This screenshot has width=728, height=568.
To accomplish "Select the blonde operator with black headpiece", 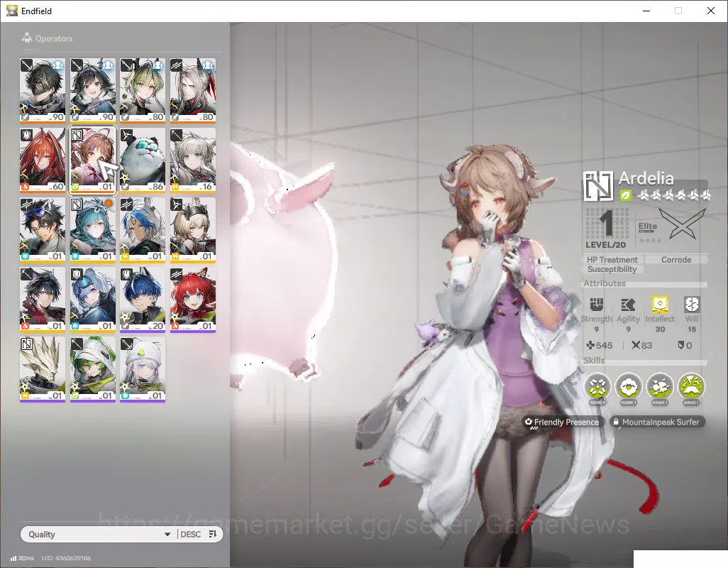I will point(193,230).
